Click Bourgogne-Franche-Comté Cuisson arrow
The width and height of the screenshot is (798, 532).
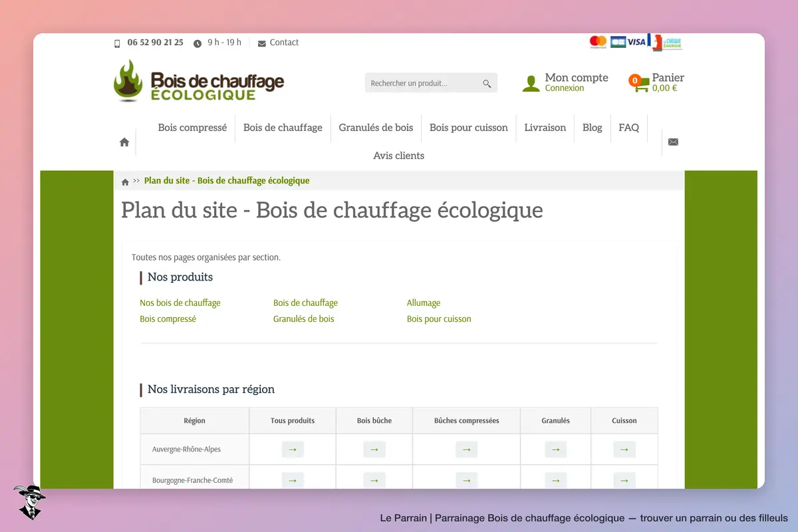coord(624,480)
